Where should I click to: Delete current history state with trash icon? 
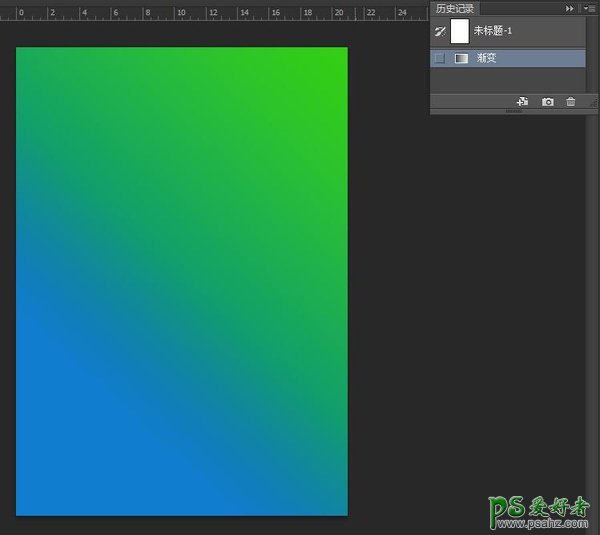coord(571,102)
